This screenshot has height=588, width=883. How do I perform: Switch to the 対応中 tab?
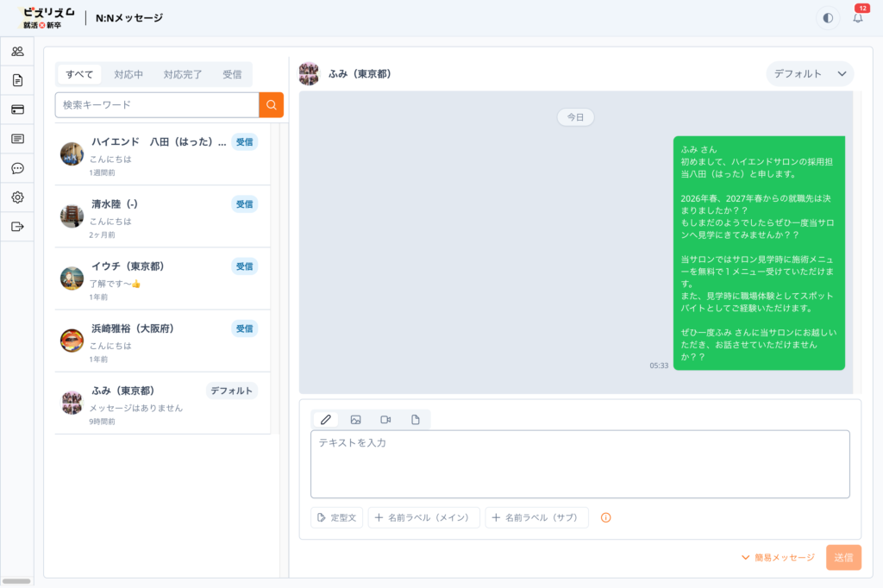coord(128,74)
